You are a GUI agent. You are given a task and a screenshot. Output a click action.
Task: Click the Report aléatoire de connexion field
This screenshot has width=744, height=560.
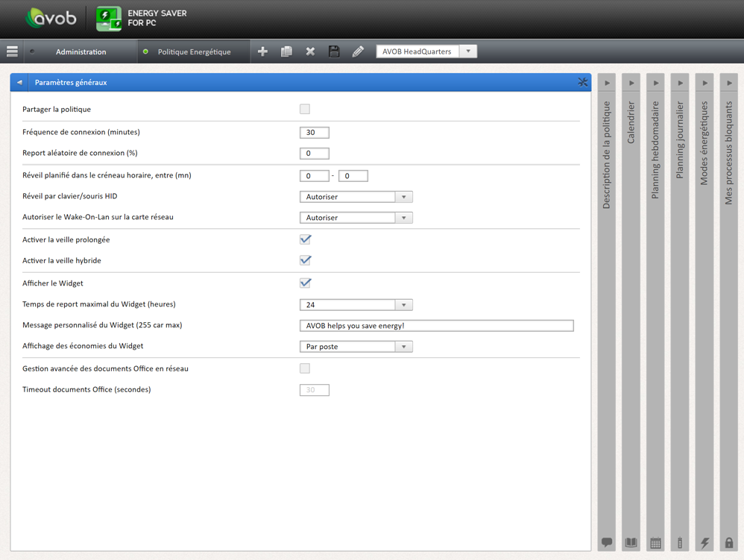pyautogui.click(x=314, y=154)
